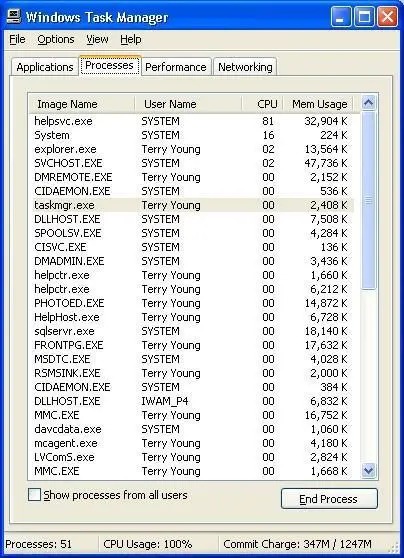Switch to the Networking tab
Screen dimensions: 404x558
245,67
